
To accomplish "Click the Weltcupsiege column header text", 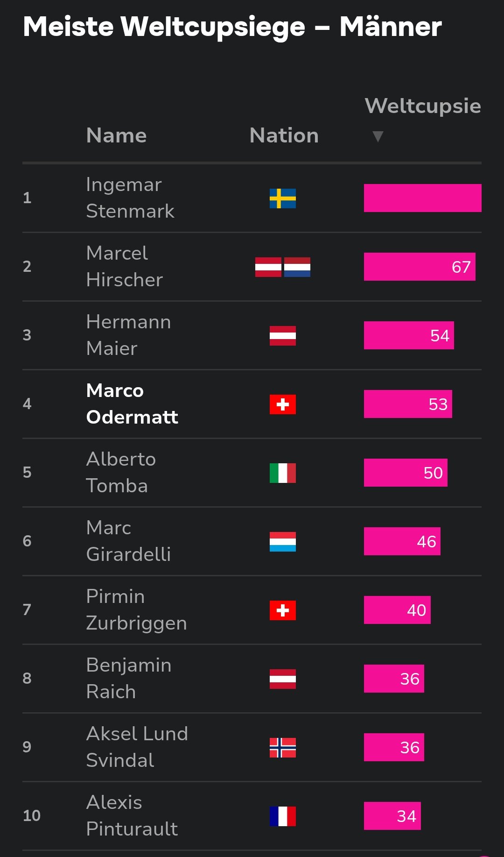I will (x=422, y=106).
